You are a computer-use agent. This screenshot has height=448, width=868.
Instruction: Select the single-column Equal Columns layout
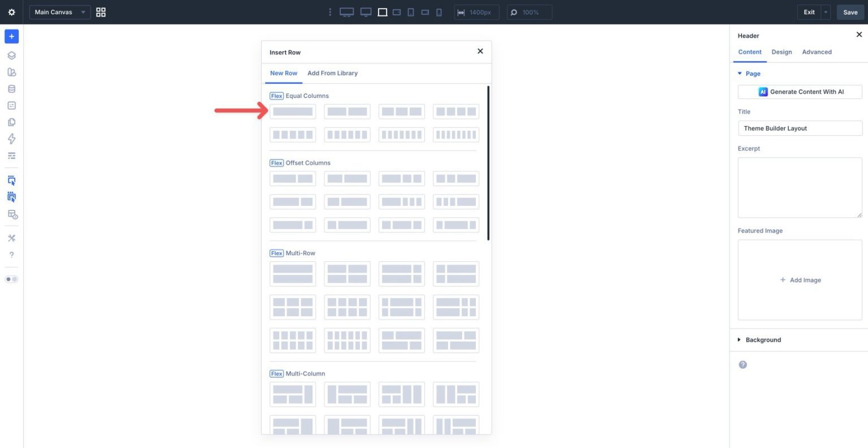tap(293, 111)
